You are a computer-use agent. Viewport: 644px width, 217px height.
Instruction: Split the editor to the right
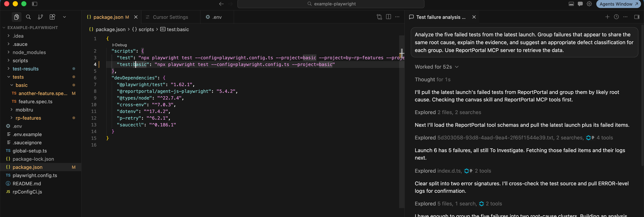pos(389,17)
